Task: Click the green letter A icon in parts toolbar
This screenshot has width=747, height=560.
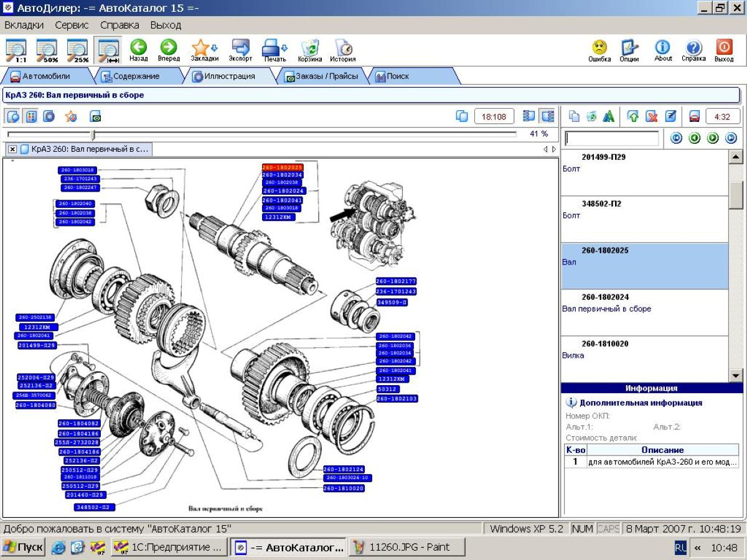Action: click(609, 116)
